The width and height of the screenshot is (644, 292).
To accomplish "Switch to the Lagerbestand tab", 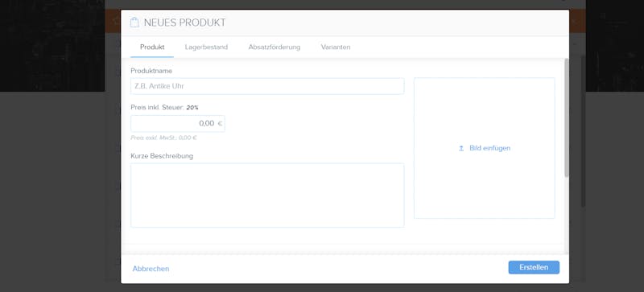I will (x=206, y=47).
